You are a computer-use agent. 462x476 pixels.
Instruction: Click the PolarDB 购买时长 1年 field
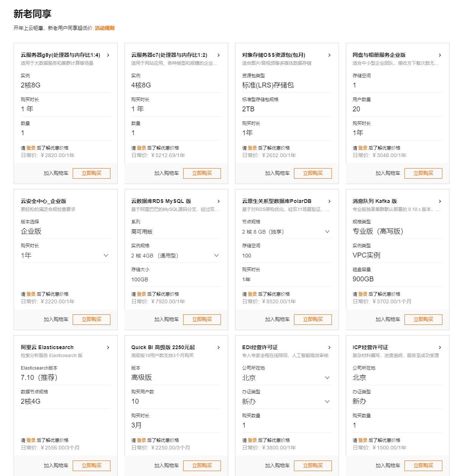click(287, 279)
